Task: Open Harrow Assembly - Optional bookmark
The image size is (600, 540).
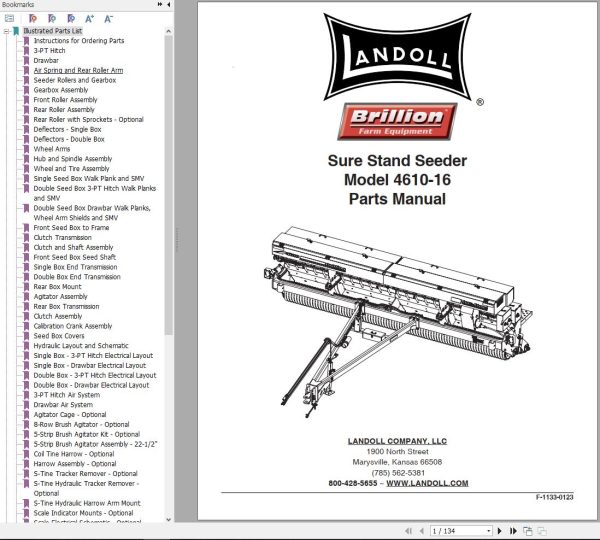Action: [75, 464]
